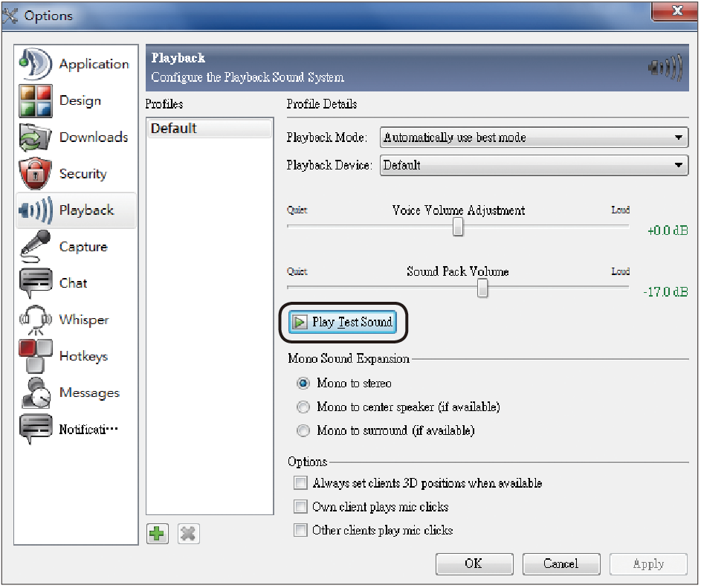Select the Default profile in list
This screenshot has height=588, width=701.
click(209, 129)
